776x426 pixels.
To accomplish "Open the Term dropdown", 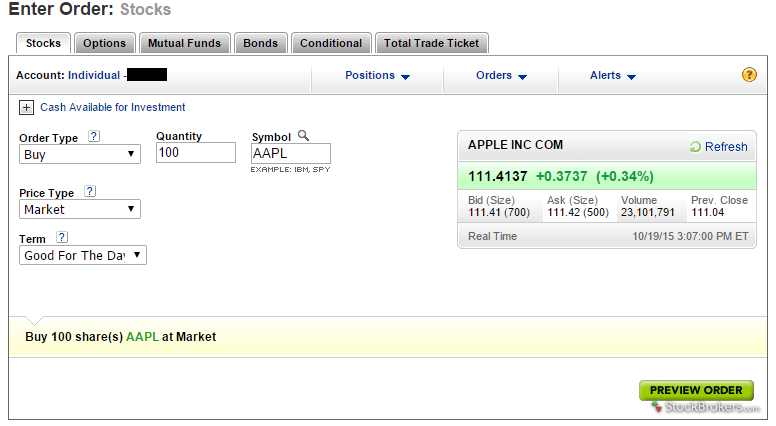I will tap(83, 255).
